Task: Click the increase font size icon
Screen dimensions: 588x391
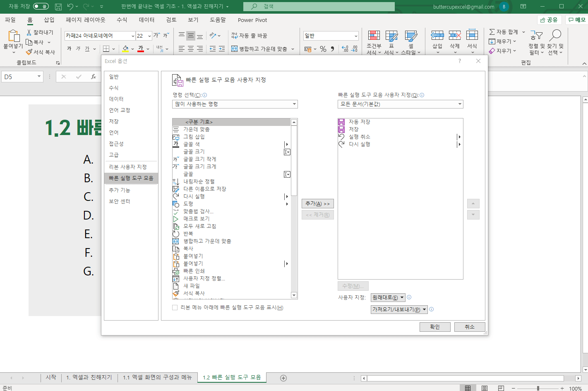Action: 157,36
